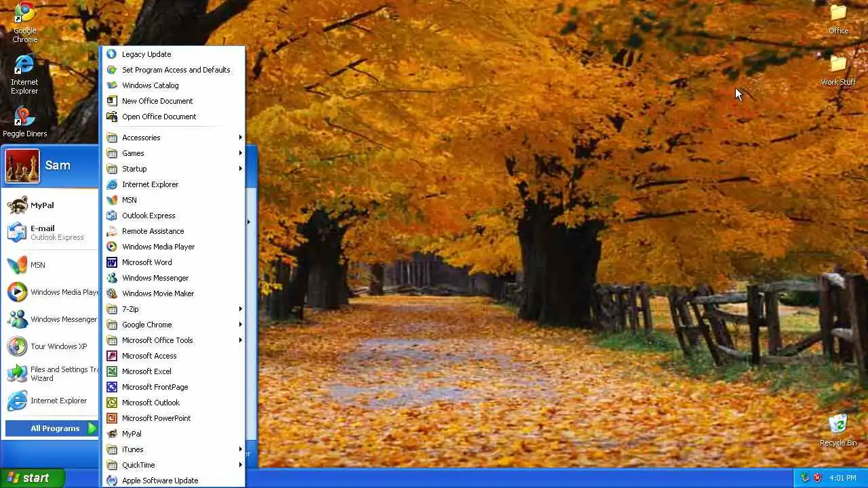Image resolution: width=868 pixels, height=488 pixels.
Task: Start Remote Assistance
Action: tap(173, 231)
